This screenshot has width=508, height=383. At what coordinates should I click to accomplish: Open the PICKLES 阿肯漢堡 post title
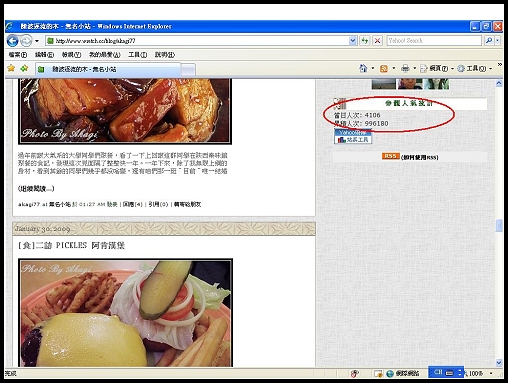point(71,246)
